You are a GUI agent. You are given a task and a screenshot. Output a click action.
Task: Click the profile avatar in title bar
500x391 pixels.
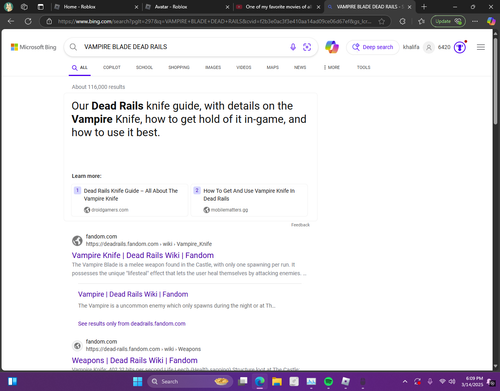pos(8,7)
